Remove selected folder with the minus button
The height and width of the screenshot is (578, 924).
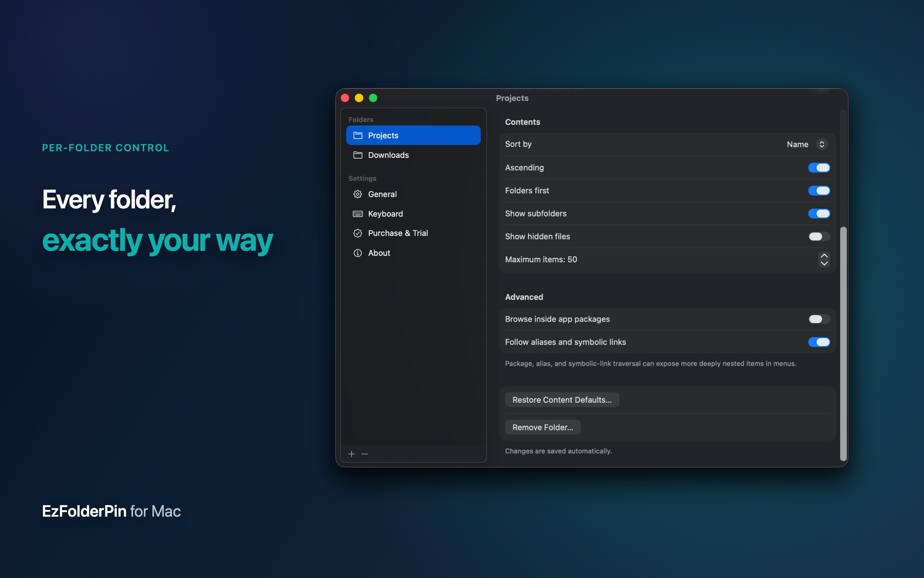point(365,454)
